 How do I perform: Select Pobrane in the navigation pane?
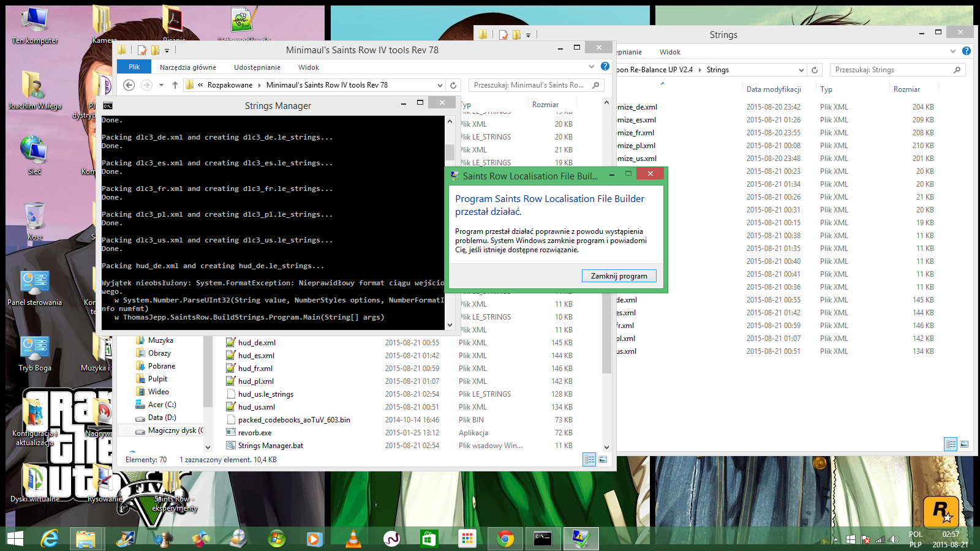click(162, 366)
